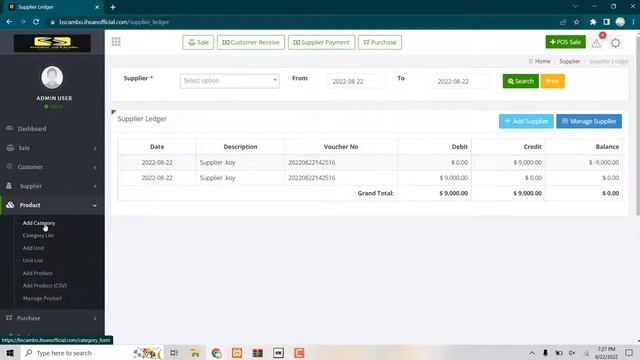Click the Supplier Ledger browser tab
Screen dimensions: 640x360
(x=54, y=7)
